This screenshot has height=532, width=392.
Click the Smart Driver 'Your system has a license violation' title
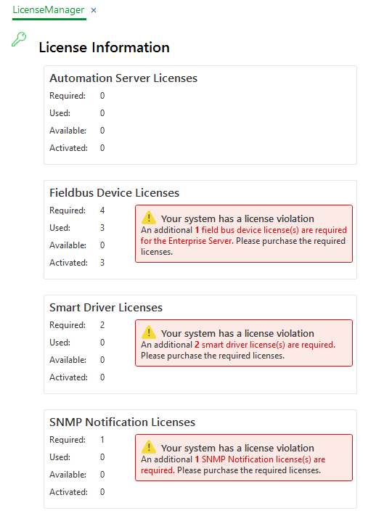pos(237,334)
